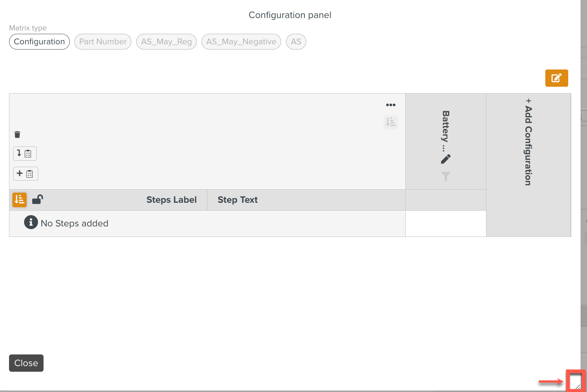Click the gray sort icon below the dots
587x392 pixels.
point(391,122)
